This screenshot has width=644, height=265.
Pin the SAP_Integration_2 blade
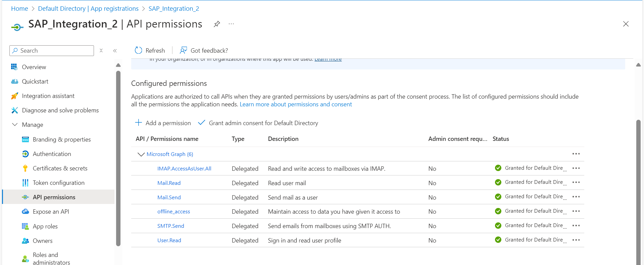217,24
